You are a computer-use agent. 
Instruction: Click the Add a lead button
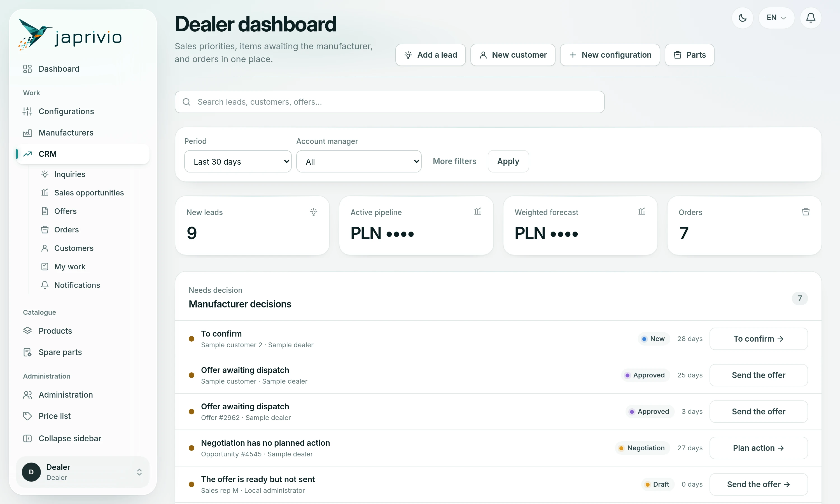[x=431, y=55]
